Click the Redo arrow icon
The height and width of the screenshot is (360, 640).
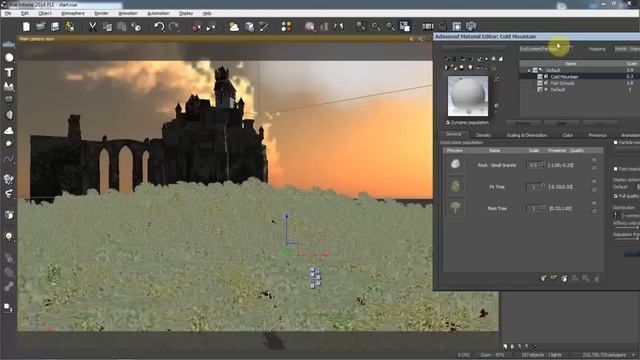click(174, 27)
